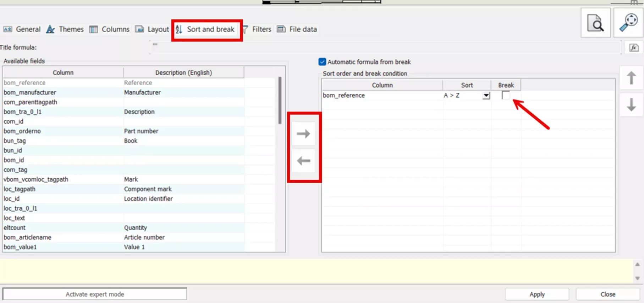This screenshot has height=303, width=644.
Task: Open the A > Z sort dropdown
Action: click(x=486, y=96)
